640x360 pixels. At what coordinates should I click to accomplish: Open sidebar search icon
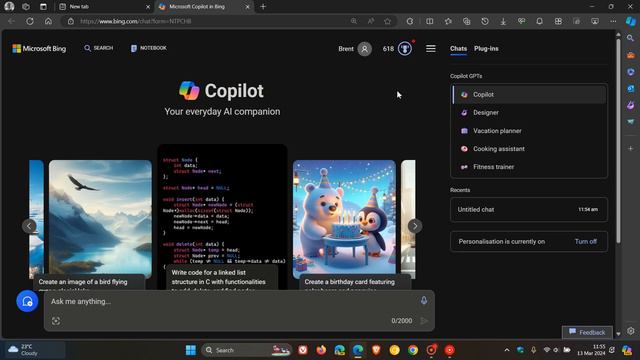pos(631,38)
